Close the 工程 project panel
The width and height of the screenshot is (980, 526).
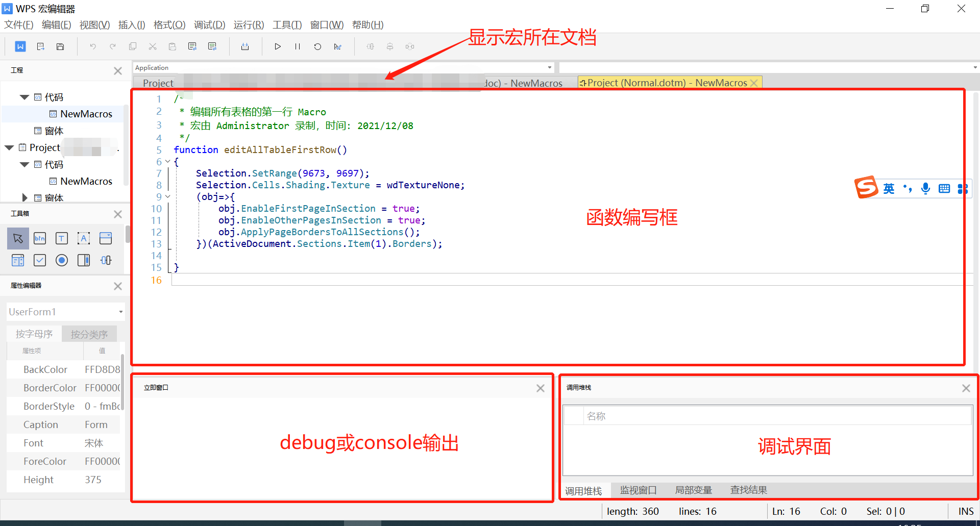pos(118,71)
